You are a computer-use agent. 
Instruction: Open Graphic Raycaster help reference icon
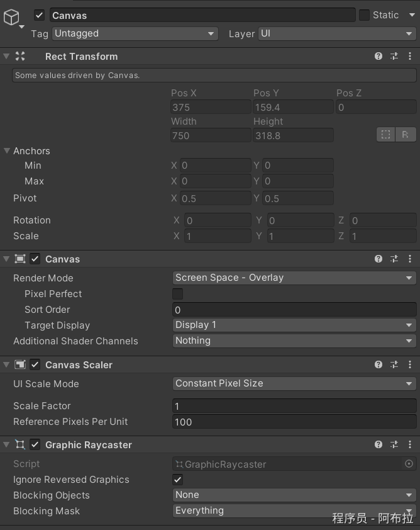coord(379,444)
